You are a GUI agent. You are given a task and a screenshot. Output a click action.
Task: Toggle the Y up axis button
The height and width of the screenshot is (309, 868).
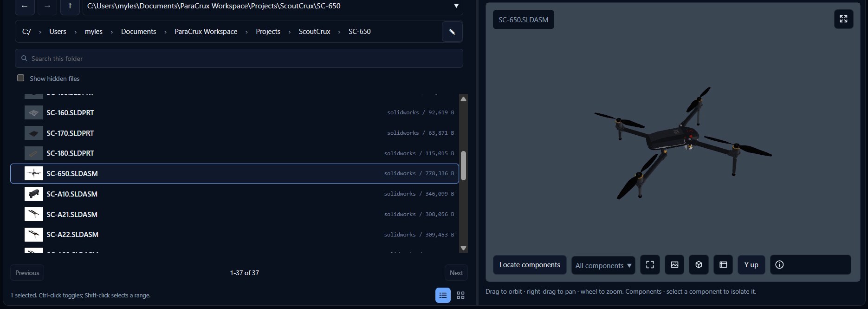tap(751, 265)
